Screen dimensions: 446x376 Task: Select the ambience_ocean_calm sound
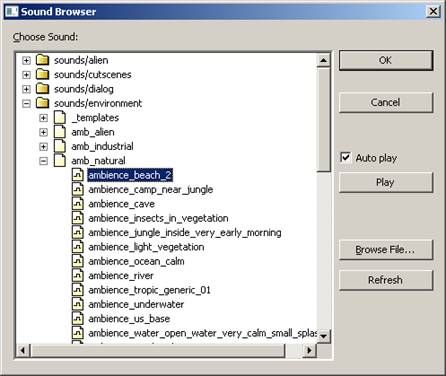(x=136, y=261)
